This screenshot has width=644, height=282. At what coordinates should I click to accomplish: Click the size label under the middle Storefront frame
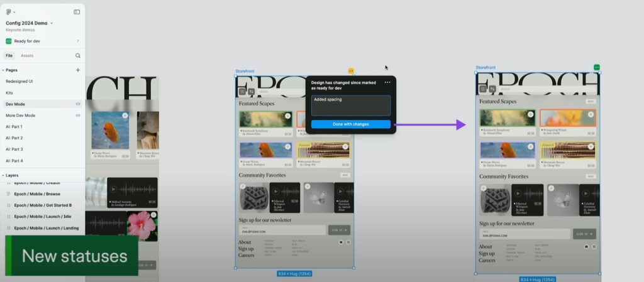pyautogui.click(x=294, y=273)
